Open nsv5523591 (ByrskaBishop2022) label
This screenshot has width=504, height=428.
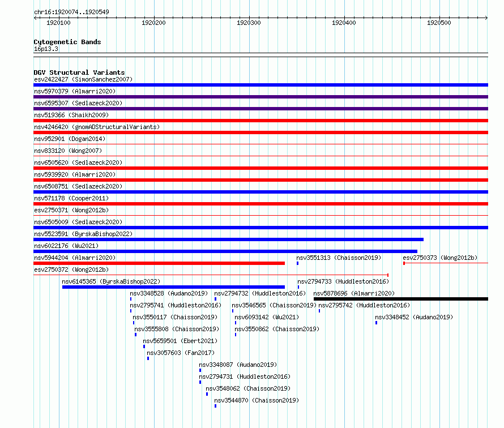coord(83,234)
